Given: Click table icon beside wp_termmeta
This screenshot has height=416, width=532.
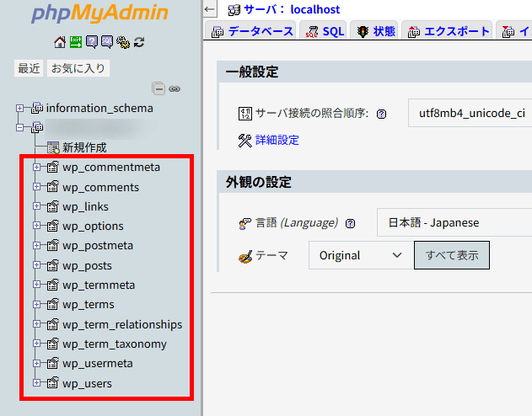Looking at the screenshot, I should pyautogui.click(x=52, y=285).
